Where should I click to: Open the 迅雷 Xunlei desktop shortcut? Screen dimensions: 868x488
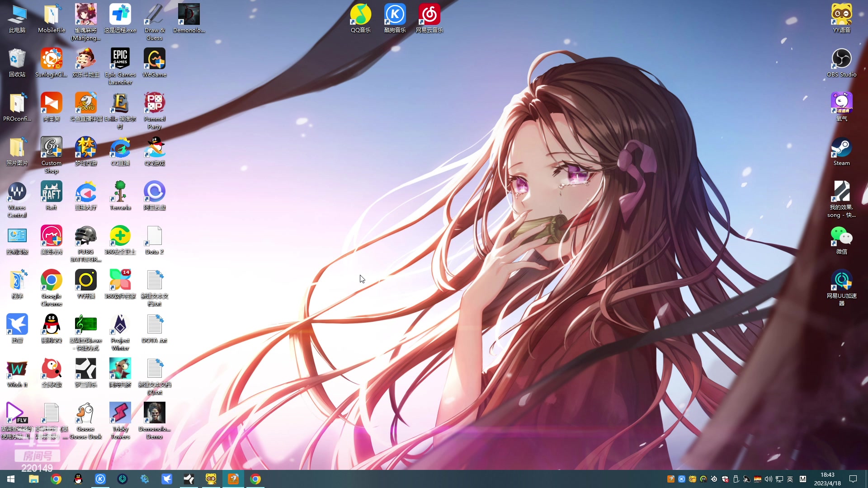pos(17,328)
